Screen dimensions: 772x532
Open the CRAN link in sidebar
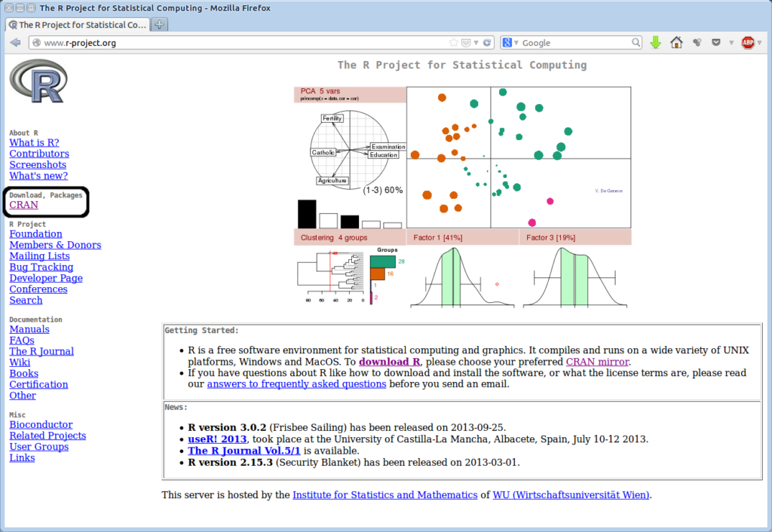click(x=23, y=205)
